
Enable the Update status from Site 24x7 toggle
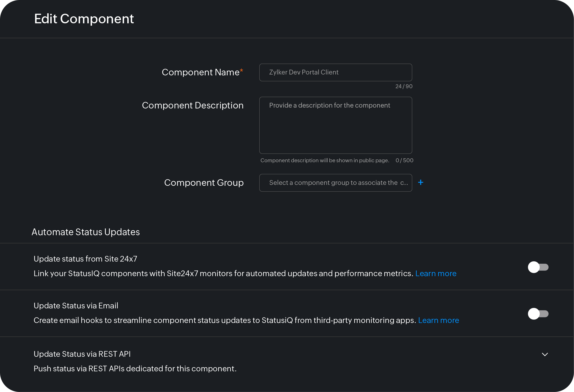[538, 267]
